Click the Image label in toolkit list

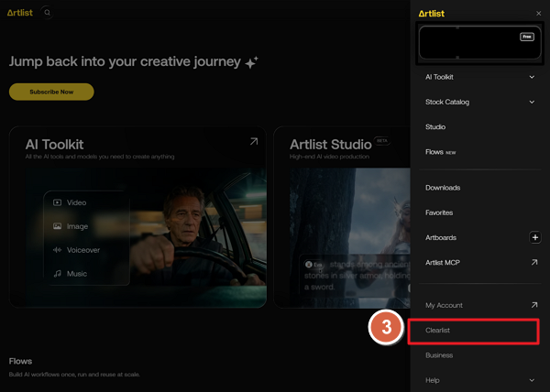77,226
